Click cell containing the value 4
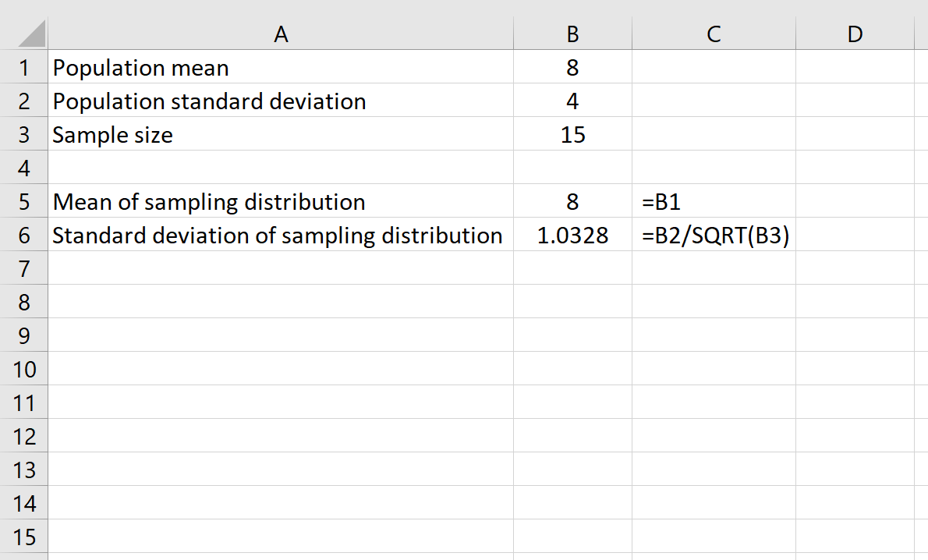 pos(572,101)
